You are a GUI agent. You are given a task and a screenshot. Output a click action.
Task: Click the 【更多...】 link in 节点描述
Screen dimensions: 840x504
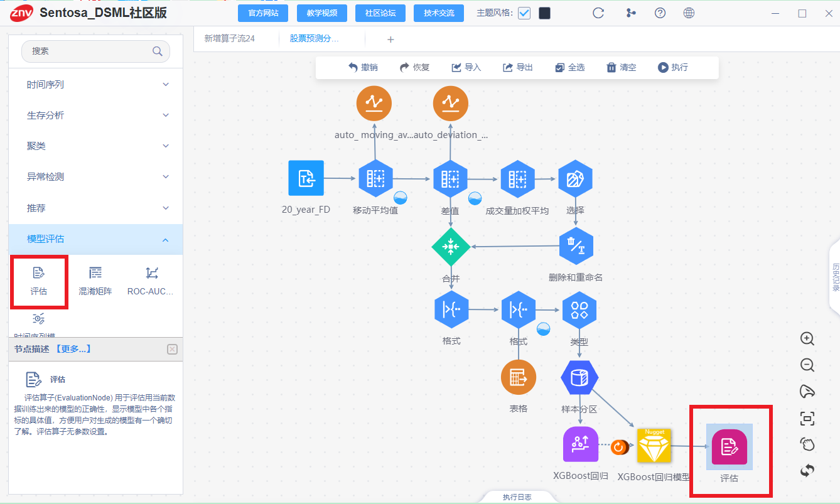click(73, 349)
